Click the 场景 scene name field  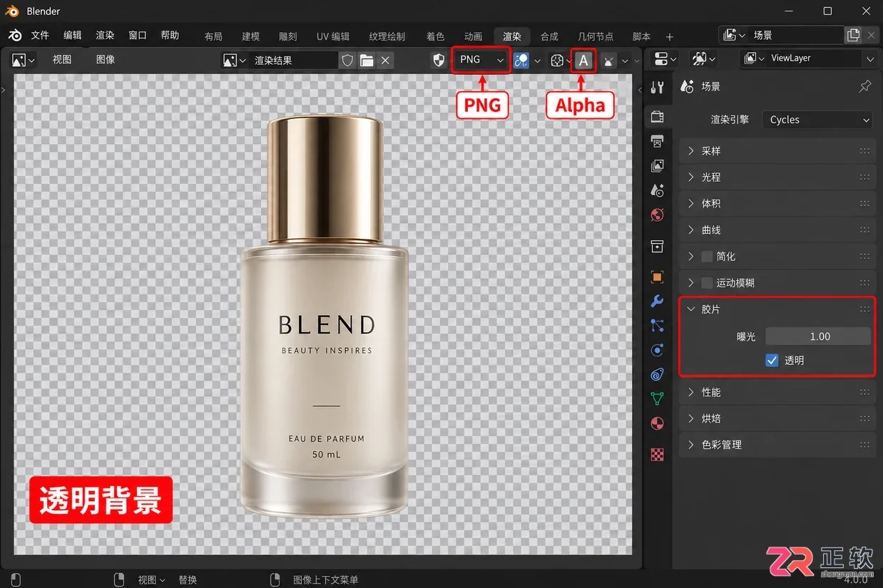[x=796, y=35]
